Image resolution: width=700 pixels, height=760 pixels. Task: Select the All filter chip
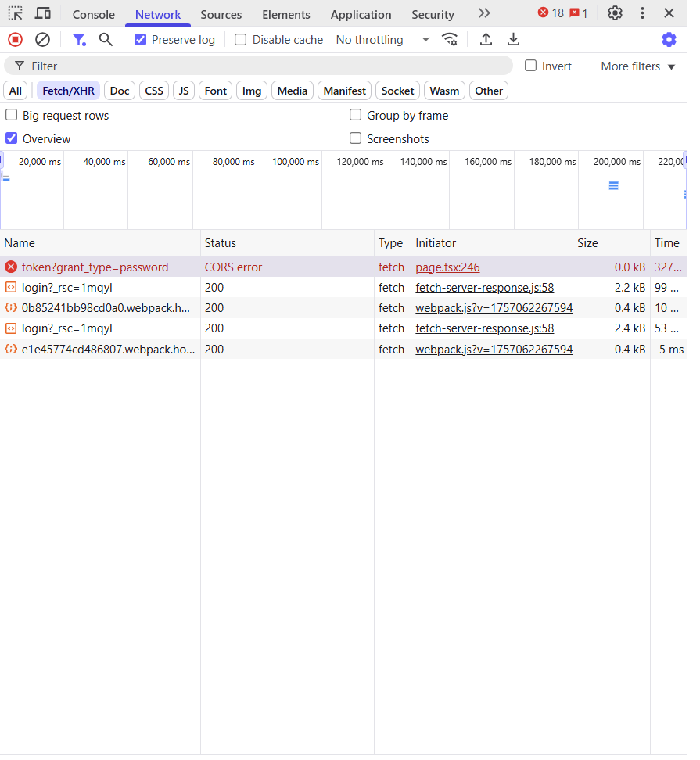(x=16, y=91)
